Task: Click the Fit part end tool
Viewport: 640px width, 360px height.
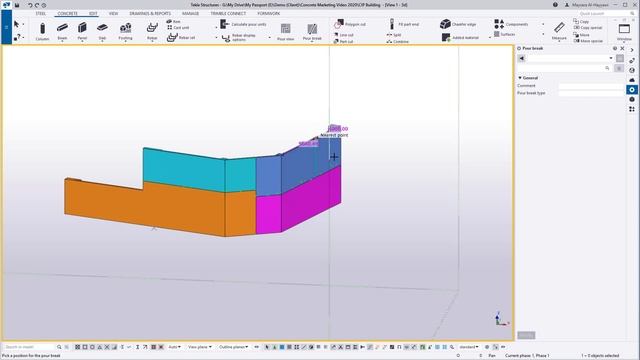Action: (x=403, y=24)
